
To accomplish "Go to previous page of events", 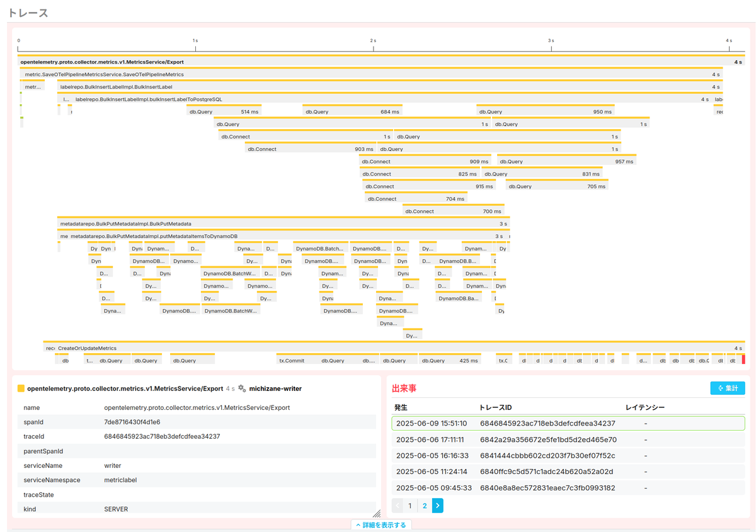I will pos(398,506).
